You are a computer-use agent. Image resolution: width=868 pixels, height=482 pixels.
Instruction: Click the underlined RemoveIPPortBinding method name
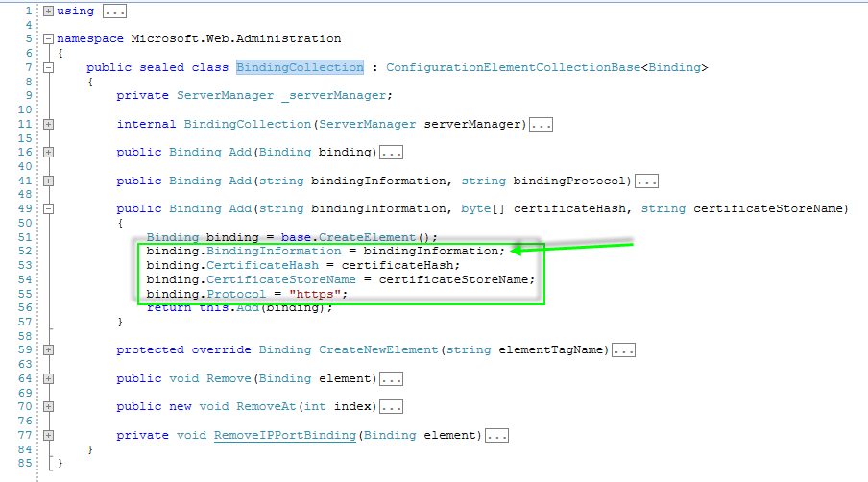coord(284,435)
